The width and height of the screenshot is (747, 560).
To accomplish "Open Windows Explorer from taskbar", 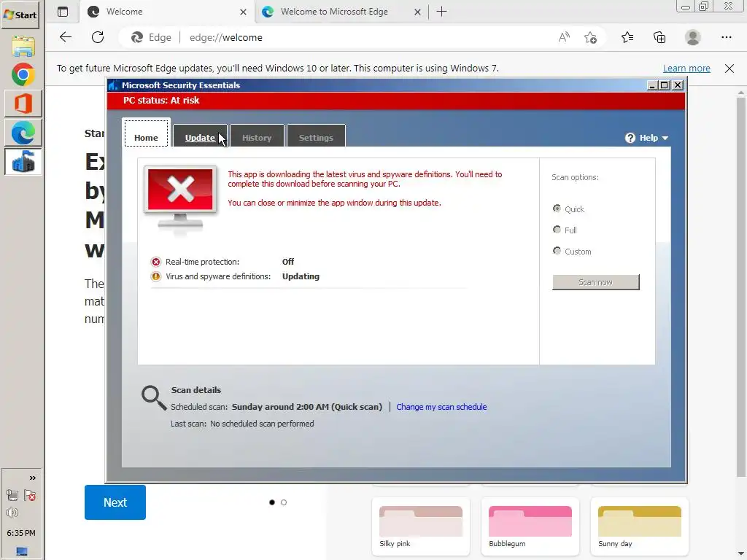I will click(x=23, y=46).
